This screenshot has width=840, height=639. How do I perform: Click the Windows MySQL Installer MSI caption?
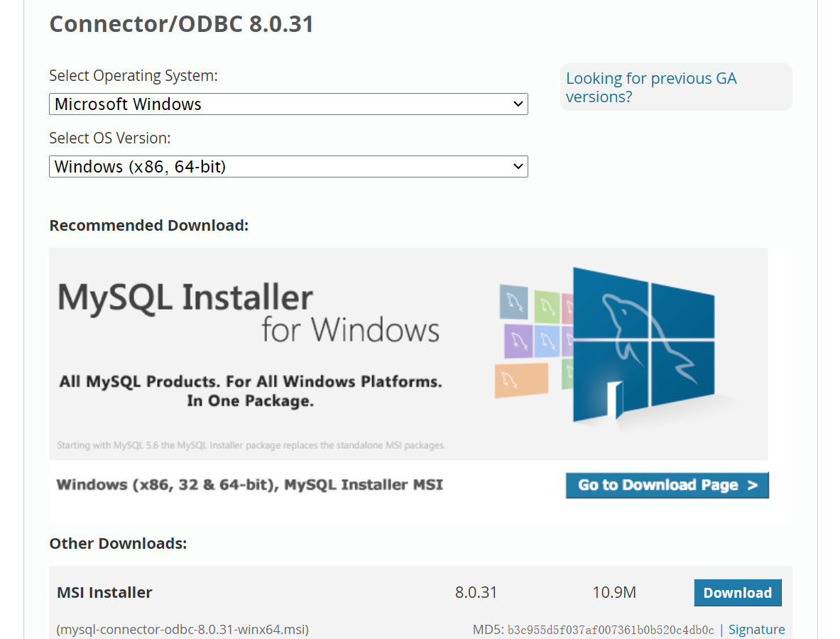[249, 485]
